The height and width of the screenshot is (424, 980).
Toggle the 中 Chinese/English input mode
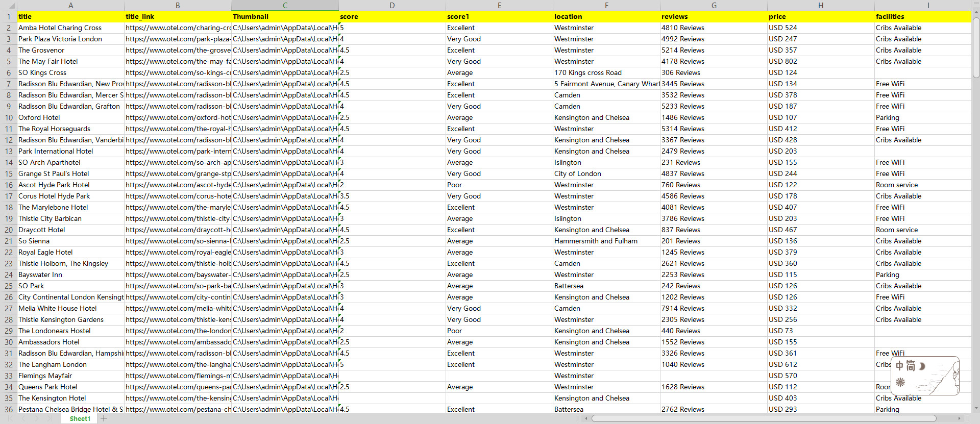(x=900, y=366)
